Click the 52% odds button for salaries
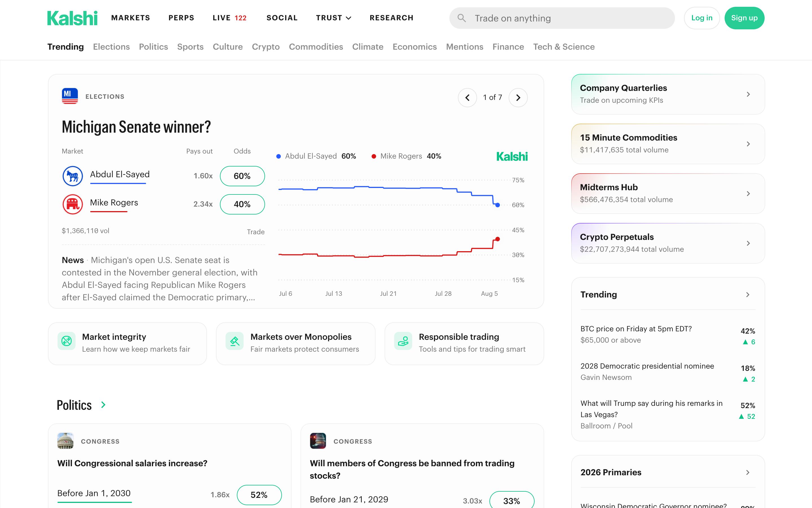 [259, 494]
